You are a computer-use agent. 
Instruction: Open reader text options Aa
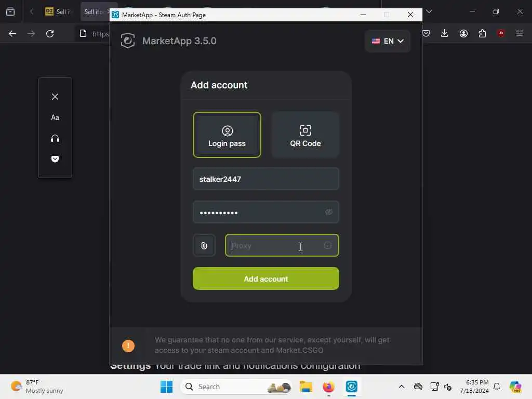click(x=55, y=117)
